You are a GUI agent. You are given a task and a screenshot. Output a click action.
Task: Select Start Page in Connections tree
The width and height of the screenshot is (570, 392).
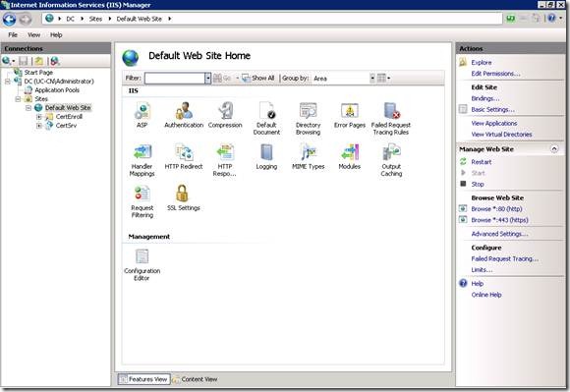coord(38,73)
